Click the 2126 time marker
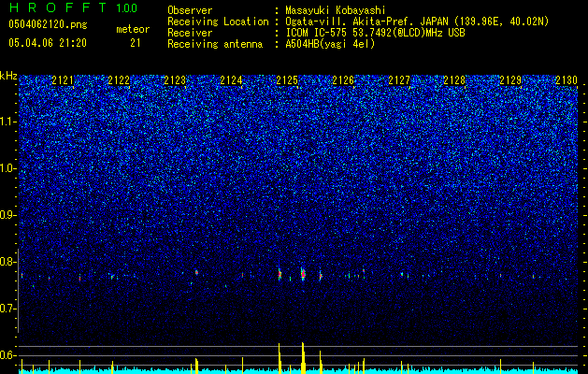 pos(343,80)
